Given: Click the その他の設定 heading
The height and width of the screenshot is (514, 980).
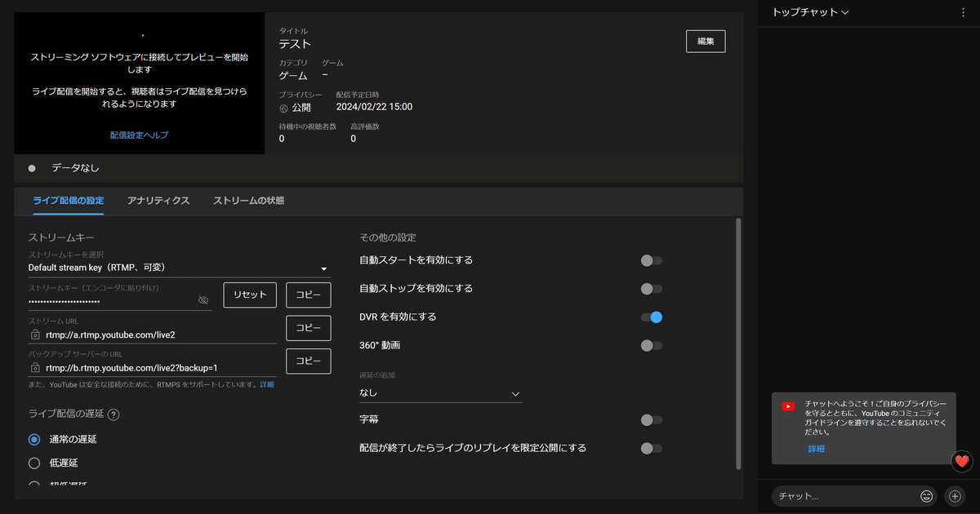Looking at the screenshot, I should coord(388,238).
